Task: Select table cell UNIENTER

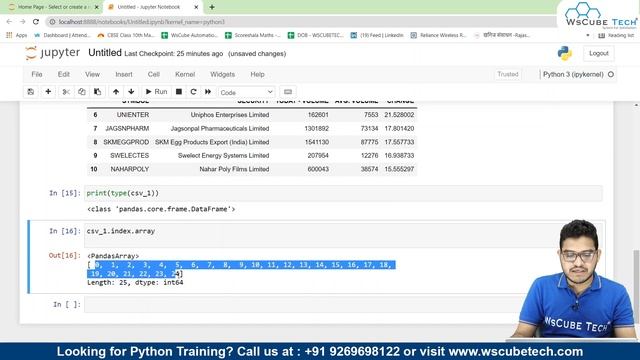Action: pos(133,115)
